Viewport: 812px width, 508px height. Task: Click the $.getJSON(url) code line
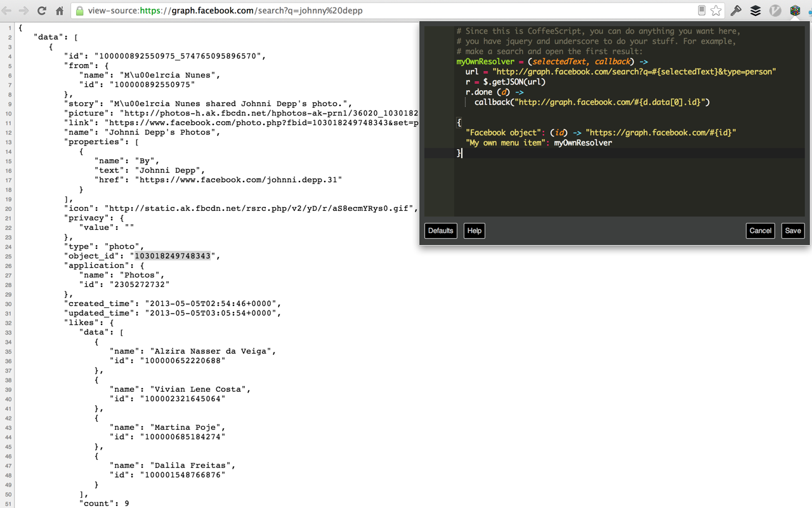pos(505,82)
